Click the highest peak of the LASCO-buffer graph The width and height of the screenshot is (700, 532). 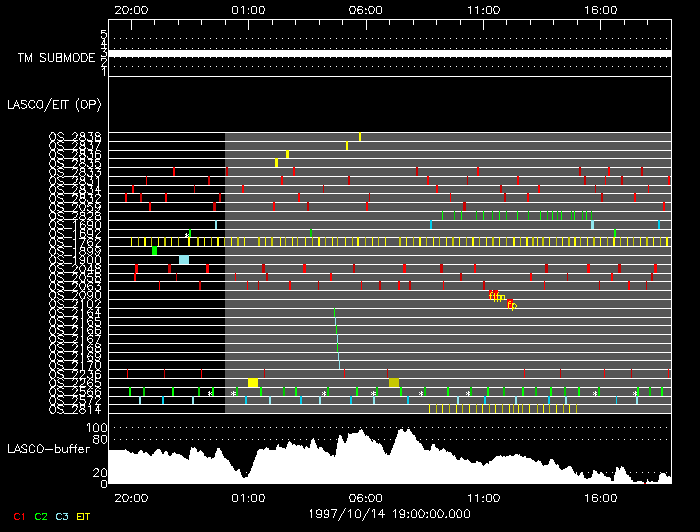tap(404, 432)
